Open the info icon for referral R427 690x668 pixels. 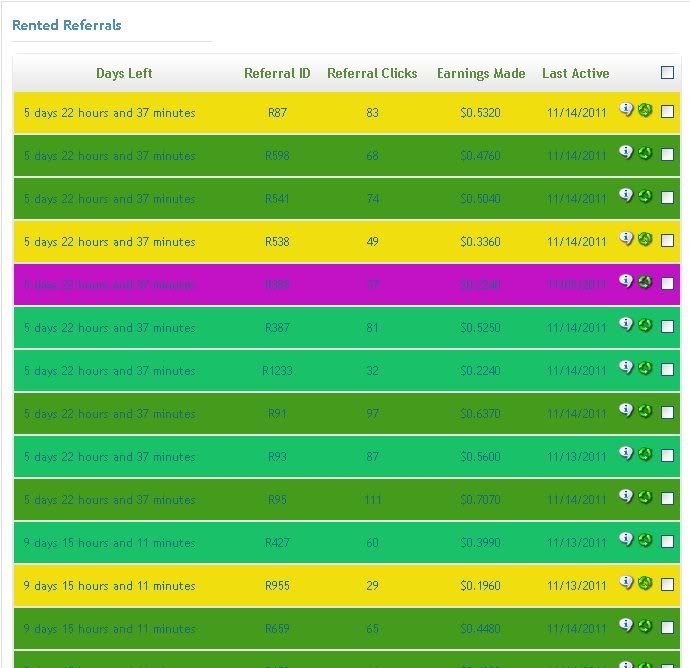click(626, 539)
